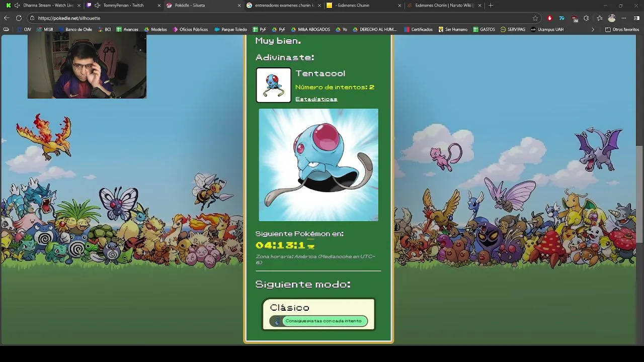The height and width of the screenshot is (362, 644).
Task: Switch to the TommyPervan - Twitch tab
Action: coord(123,6)
